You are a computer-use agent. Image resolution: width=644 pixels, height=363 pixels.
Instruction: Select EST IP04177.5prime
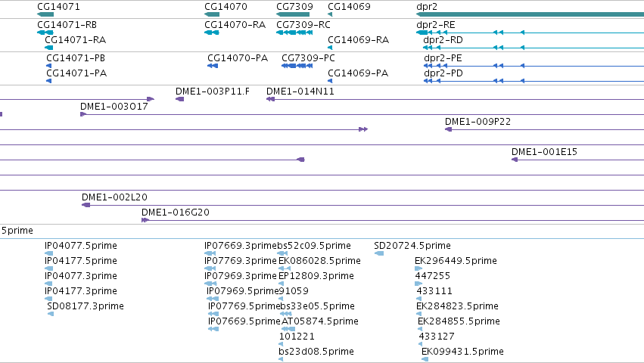[80, 261]
